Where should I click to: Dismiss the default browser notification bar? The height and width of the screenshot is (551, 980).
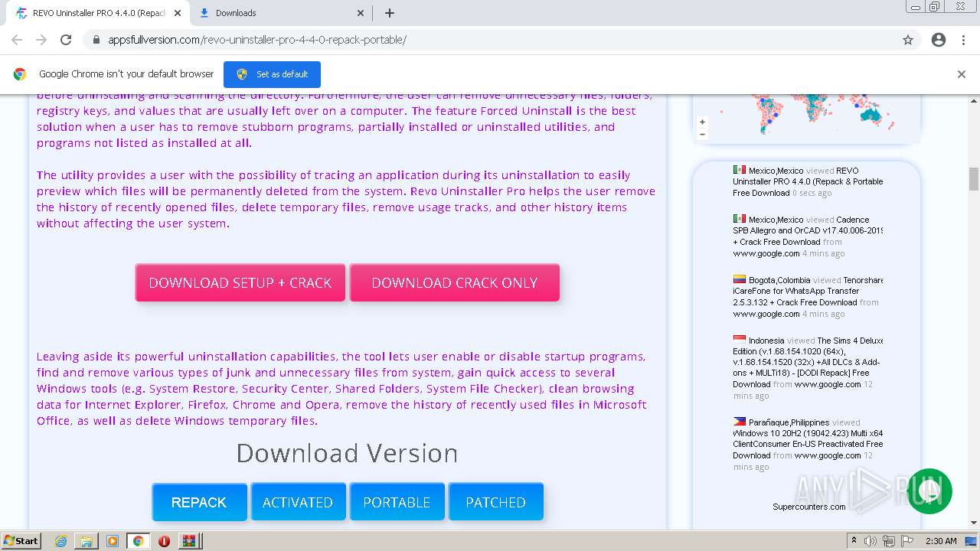(962, 74)
